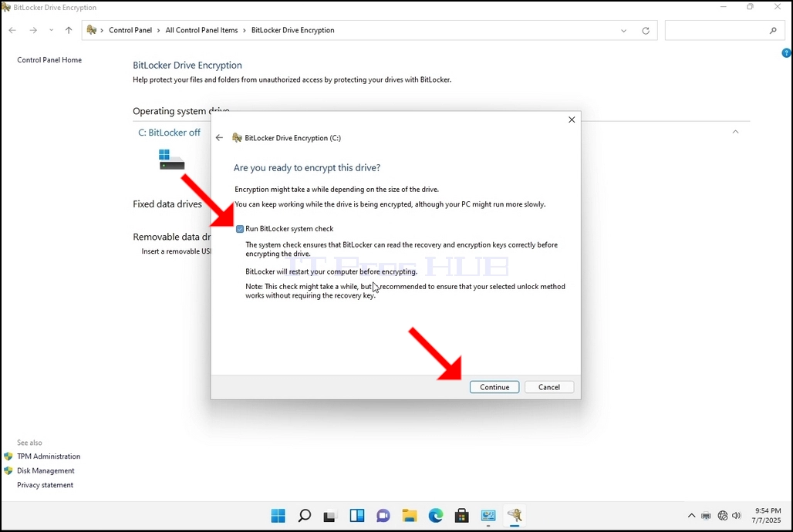Navigate back in Control Panel window
The width and height of the screenshot is (793, 532).
[x=12, y=30]
